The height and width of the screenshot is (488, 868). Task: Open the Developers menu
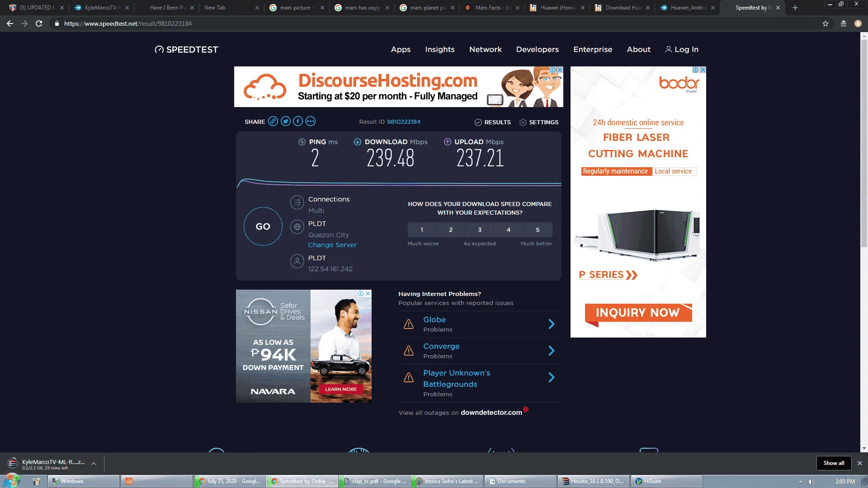coord(538,50)
